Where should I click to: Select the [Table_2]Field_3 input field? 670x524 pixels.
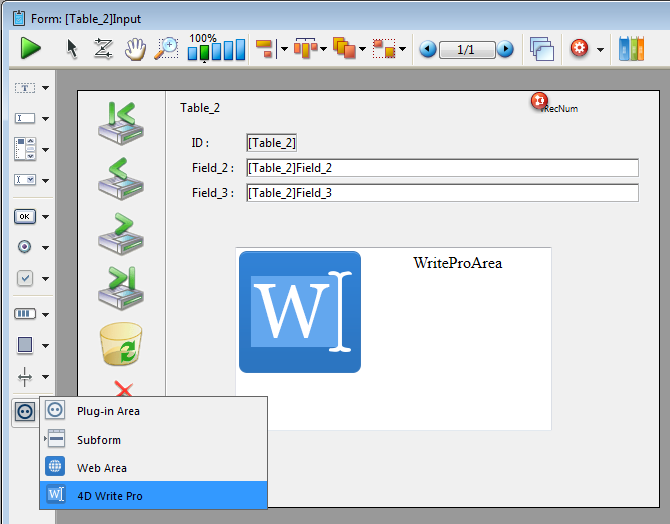tap(442, 193)
